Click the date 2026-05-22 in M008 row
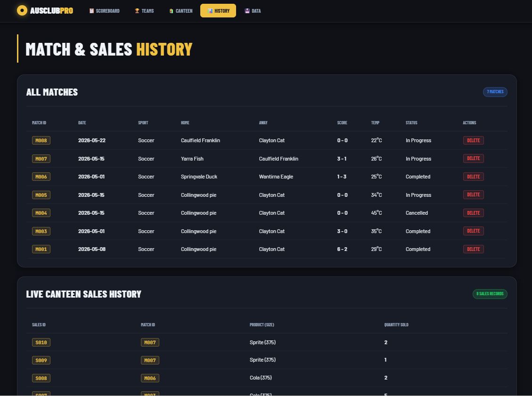The image size is (532, 396). click(92, 140)
